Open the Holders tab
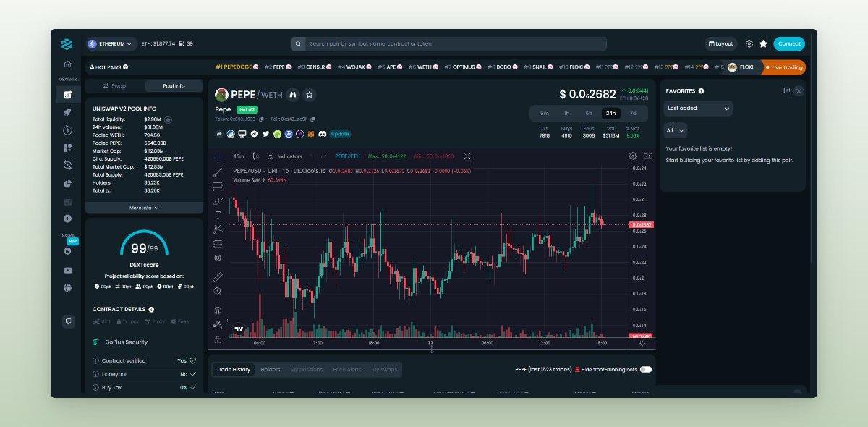This screenshot has height=427, width=868. tap(271, 369)
